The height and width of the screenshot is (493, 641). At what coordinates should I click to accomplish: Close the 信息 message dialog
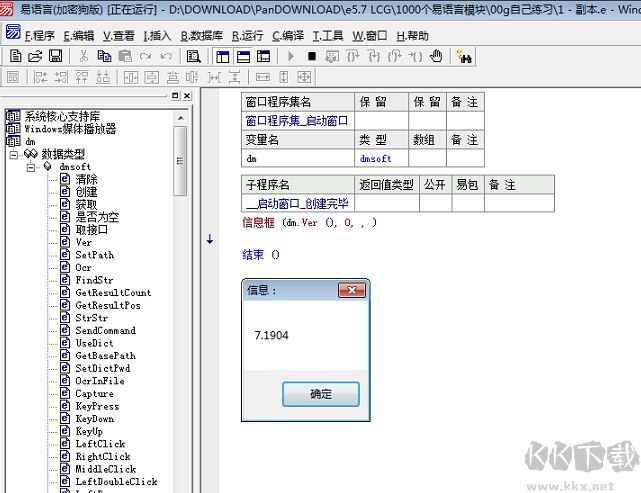(x=352, y=290)
